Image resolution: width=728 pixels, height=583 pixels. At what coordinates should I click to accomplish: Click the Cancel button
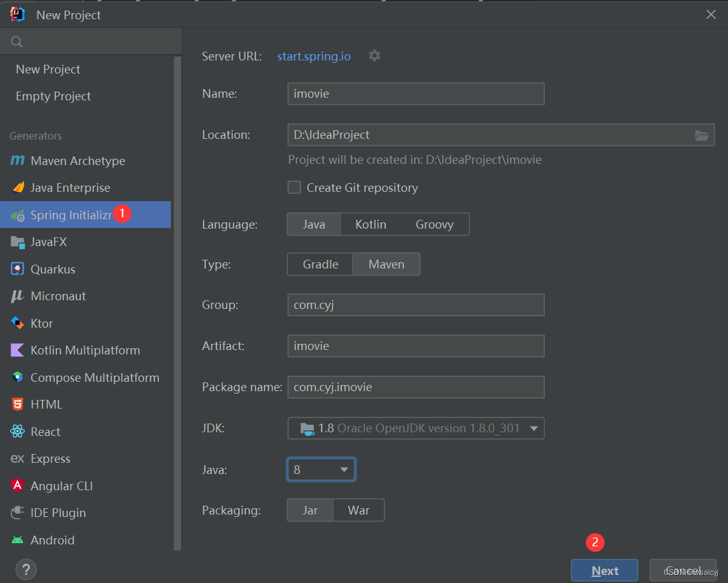point(682,571)
